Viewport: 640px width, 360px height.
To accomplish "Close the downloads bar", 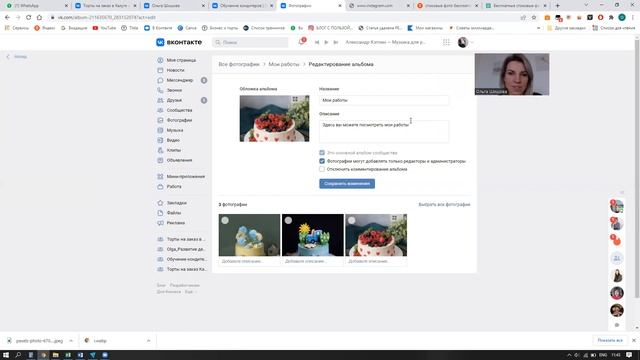I will [634, 340].
